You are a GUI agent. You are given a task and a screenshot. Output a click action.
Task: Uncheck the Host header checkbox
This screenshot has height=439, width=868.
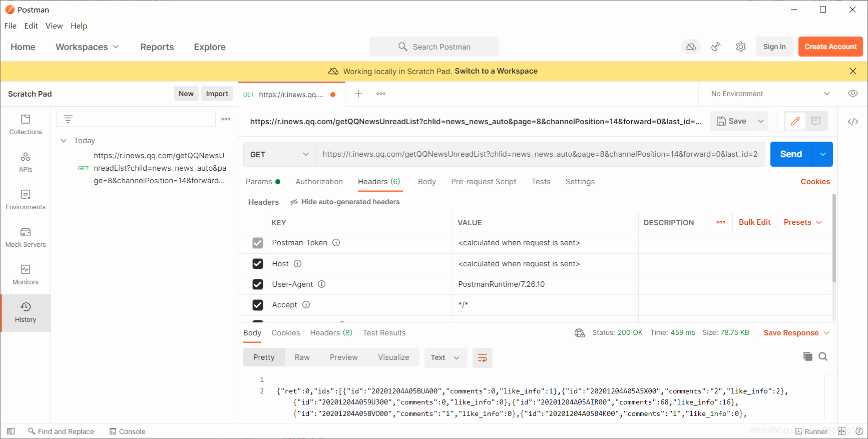click(258, 264)
